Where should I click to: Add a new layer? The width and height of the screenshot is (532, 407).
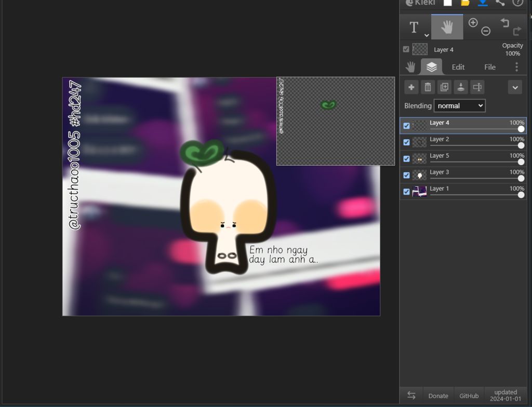coord(411,87)
